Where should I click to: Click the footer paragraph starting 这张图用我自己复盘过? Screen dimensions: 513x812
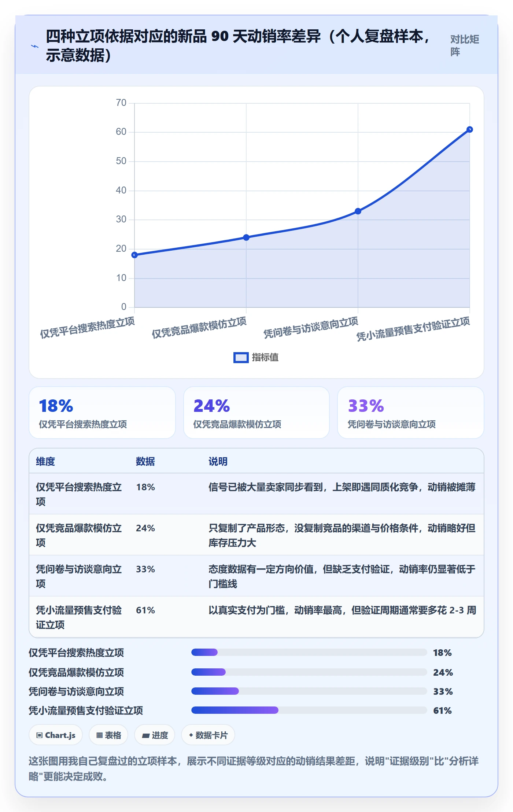(x=254, y=768)
